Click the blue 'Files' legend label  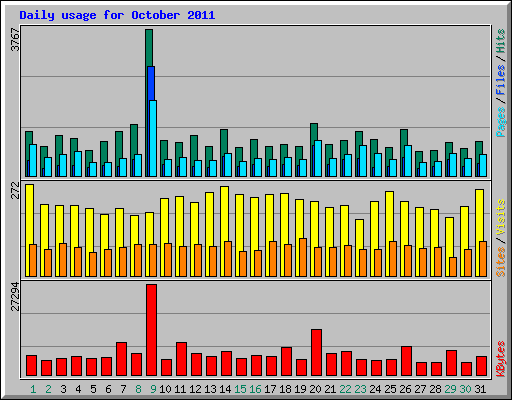point(501,80)
